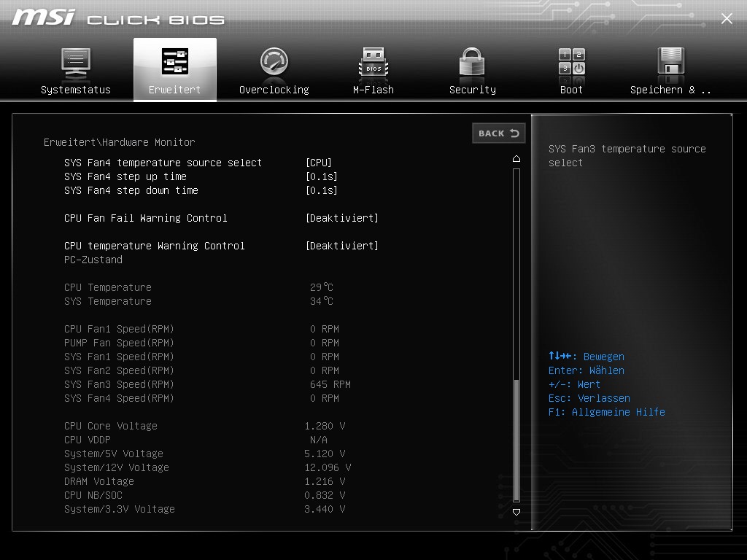Click the CPU Temperature label
747x560 pixels.
[x=108, y=287]
